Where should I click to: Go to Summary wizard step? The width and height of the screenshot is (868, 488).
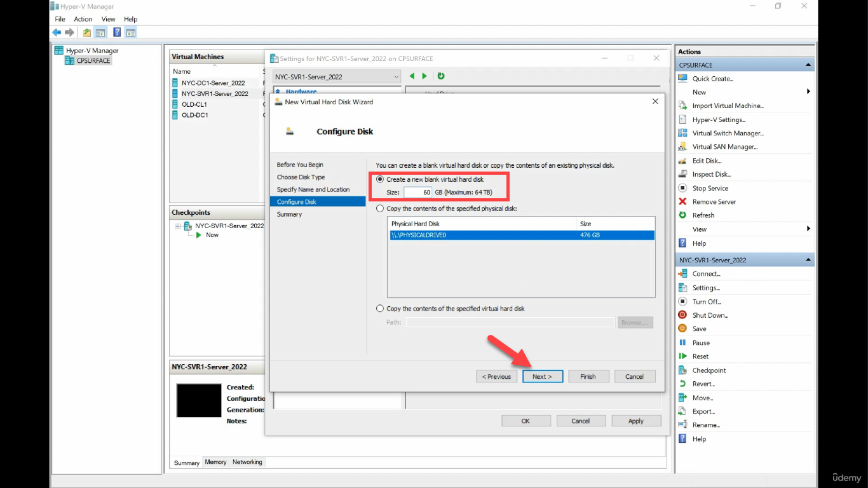[289, 214]
